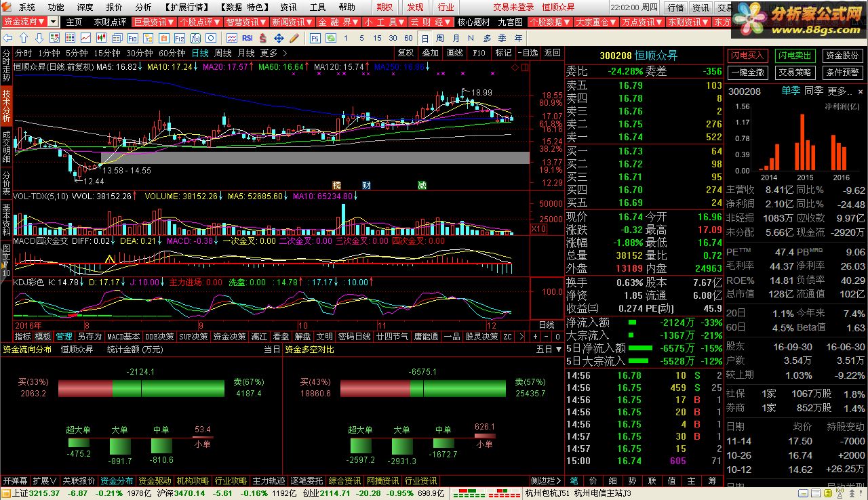Click the back arrow toolbar icon
This screenshot has height=500, width=868.
point(7,37)
